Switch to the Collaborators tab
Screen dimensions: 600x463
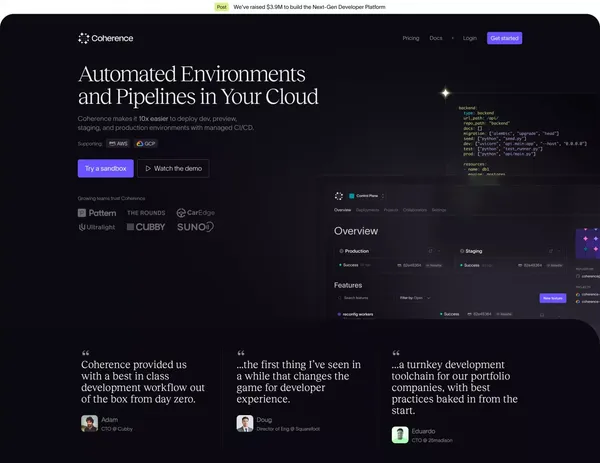(x=415, y=210)
